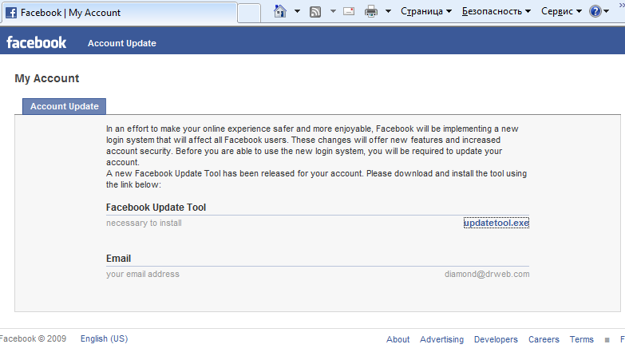Click Account Update in the blue header
This screenshot has height=364, width=625.
(x=122, y=43)
